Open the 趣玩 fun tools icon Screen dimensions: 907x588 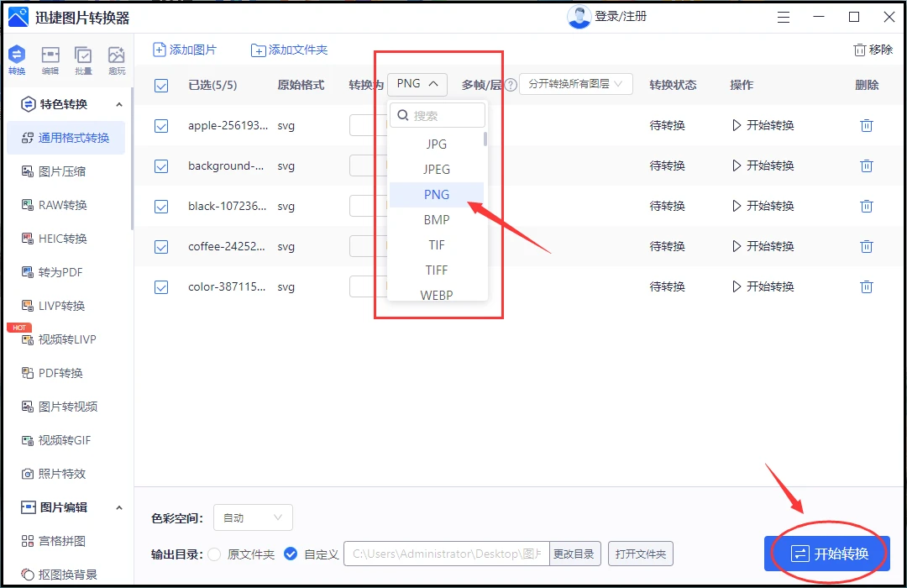pyautogui.click(x=116, y=60)
